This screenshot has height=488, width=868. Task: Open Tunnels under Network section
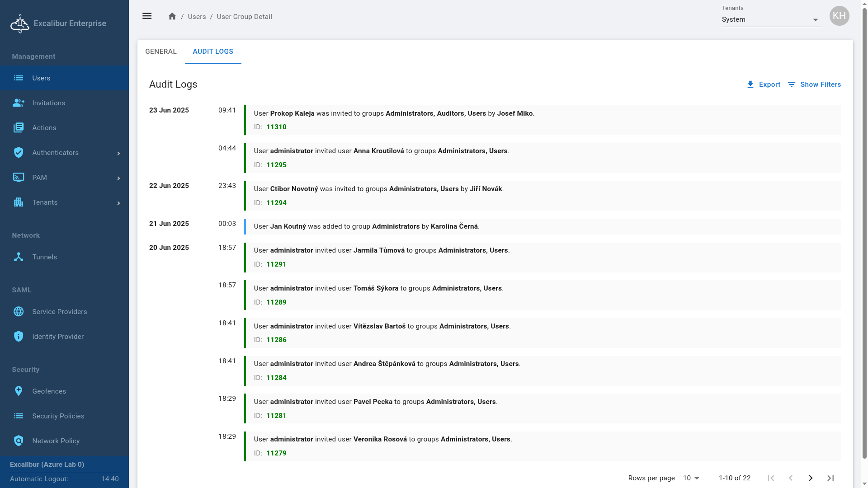pyautogui.click(x=44, y=257)
